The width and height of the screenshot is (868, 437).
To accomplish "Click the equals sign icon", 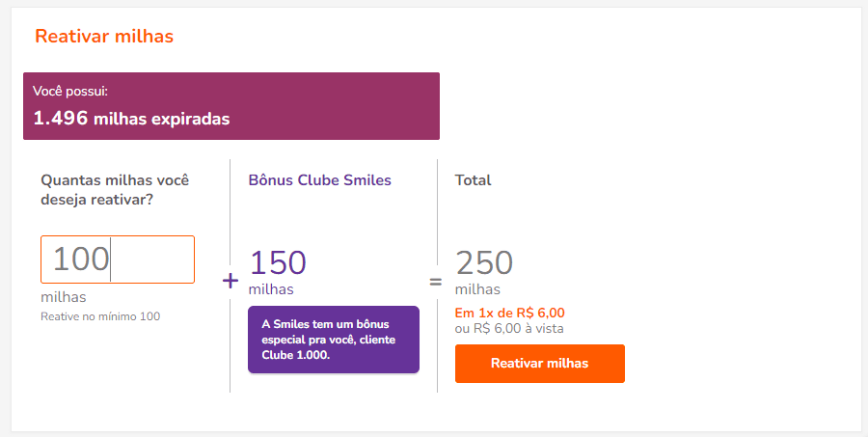I will pyautogui.click(x=436, y=283).
